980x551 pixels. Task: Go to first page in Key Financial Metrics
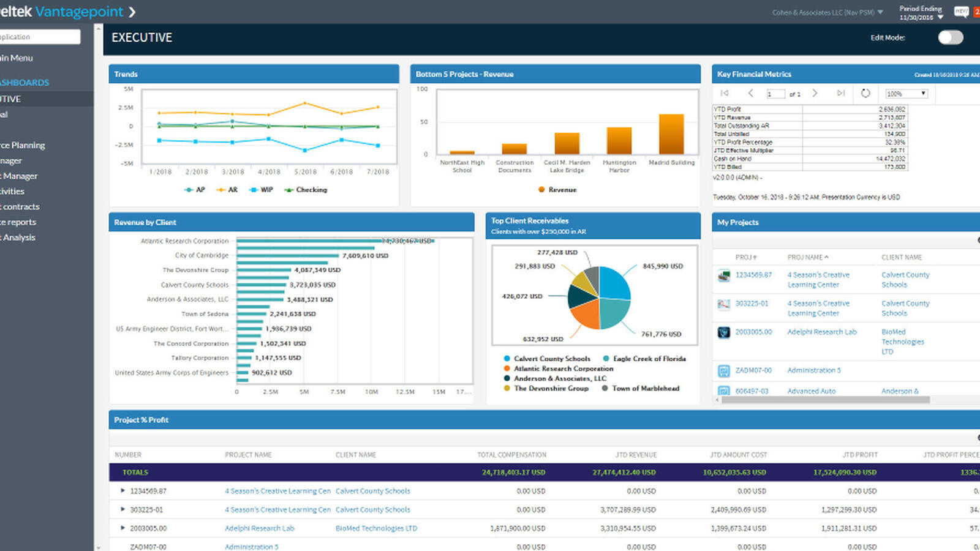[x=725, y=93]
